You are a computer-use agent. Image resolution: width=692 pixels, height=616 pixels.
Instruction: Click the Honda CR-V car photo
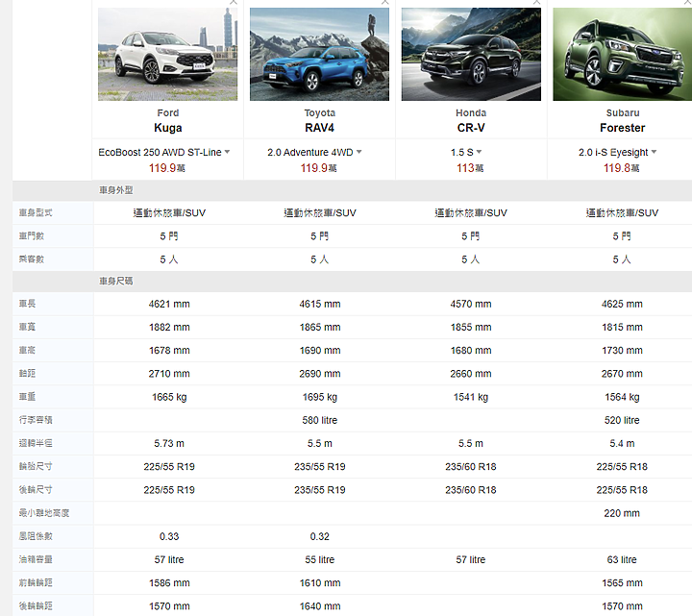tap(471, 54)
